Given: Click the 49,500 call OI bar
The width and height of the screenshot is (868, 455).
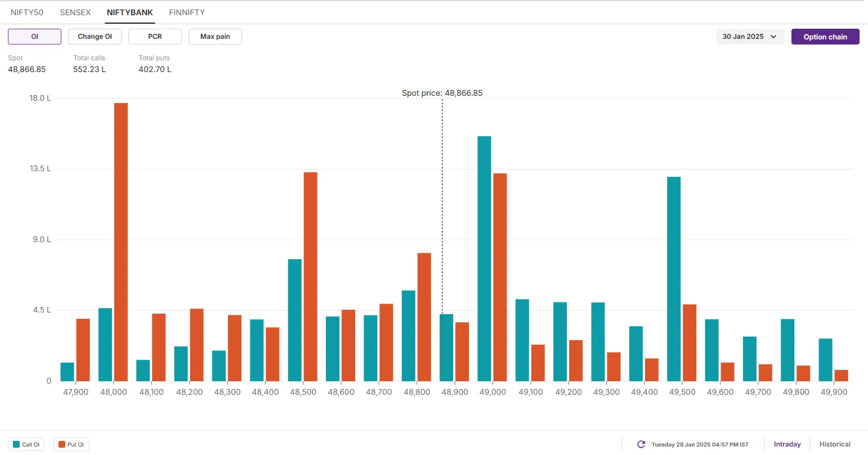Looking at the screenshot, I should pos(674,279).
